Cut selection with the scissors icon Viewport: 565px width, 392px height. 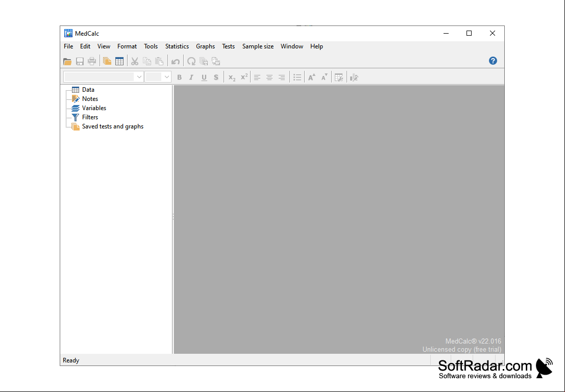(134, 62)
